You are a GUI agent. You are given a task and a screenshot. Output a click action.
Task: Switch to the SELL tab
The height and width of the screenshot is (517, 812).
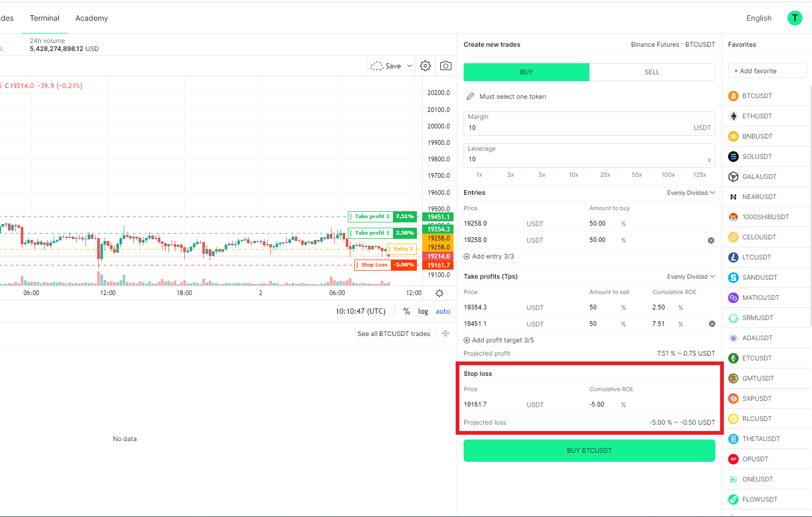(x=652, y=72)
